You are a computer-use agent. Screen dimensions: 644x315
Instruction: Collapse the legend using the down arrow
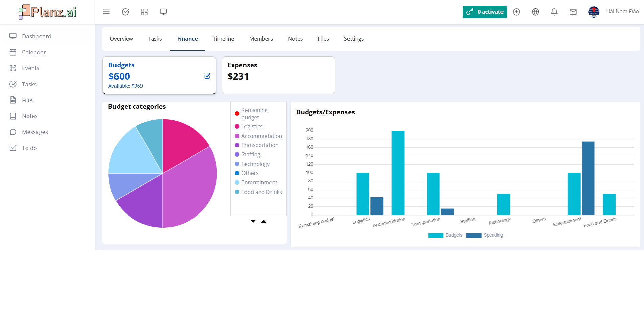click(253, 221)
